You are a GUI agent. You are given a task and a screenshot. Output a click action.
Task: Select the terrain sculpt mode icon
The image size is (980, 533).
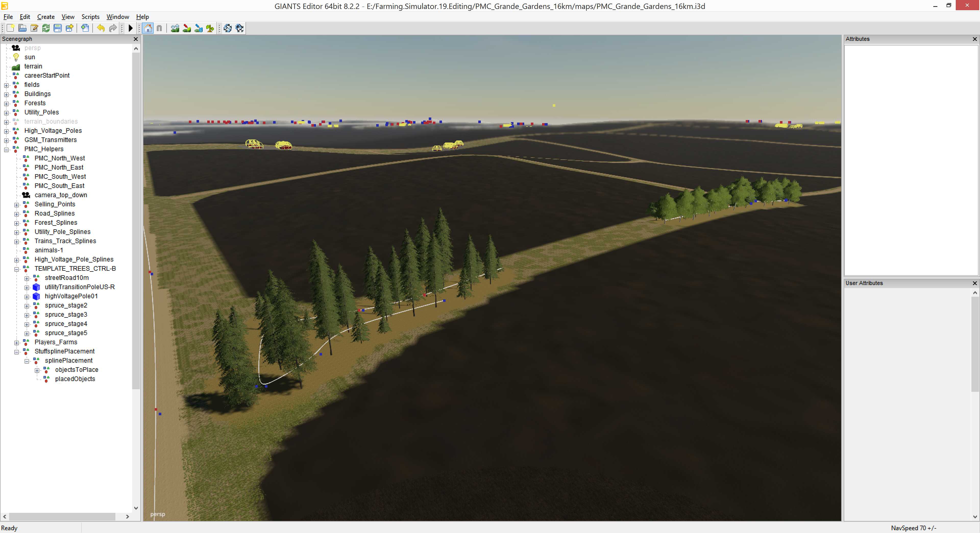(x=175, y=28)
